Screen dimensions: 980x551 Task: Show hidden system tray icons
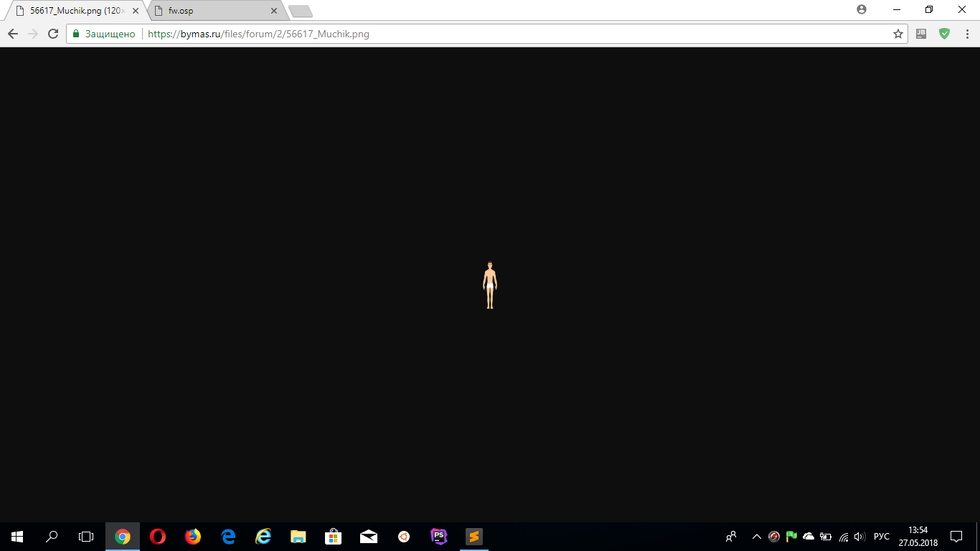pos(756,536)
